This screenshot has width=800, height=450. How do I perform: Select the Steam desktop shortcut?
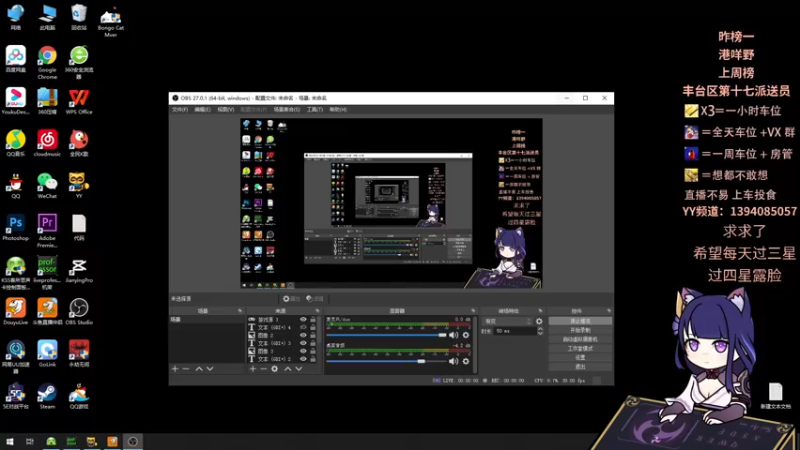[x=47, y=396]
